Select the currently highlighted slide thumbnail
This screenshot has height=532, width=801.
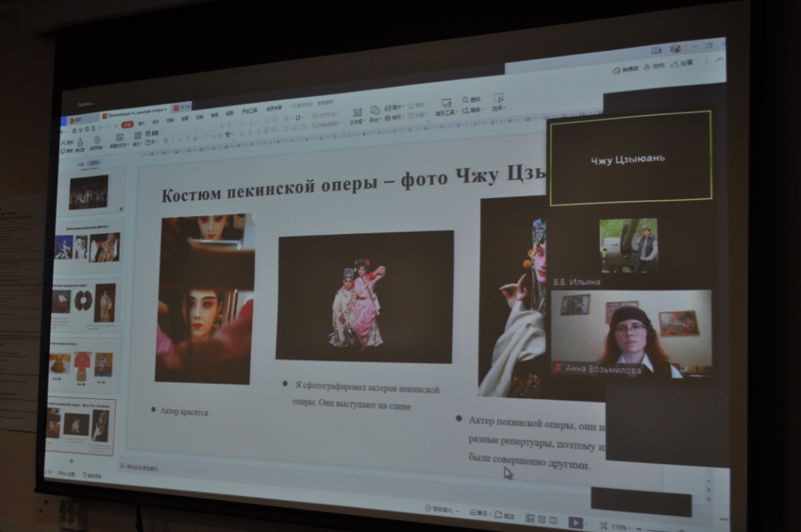(80, 426)
